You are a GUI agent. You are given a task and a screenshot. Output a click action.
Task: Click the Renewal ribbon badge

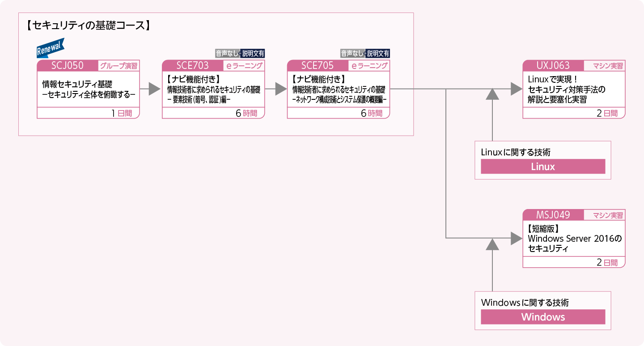pos(51,48)
